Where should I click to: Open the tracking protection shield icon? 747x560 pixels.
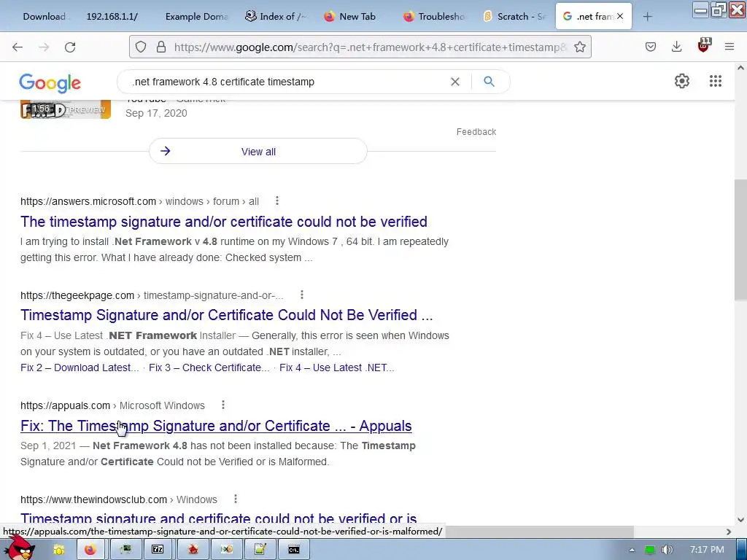[x=141, y=47]
